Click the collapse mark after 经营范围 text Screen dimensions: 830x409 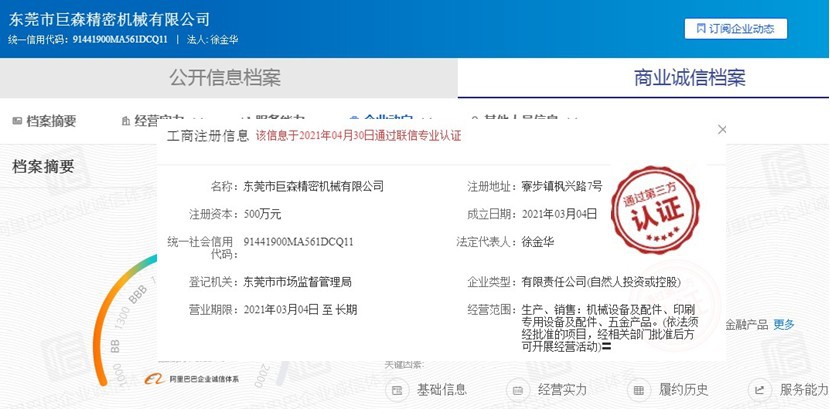pos(606,348)
